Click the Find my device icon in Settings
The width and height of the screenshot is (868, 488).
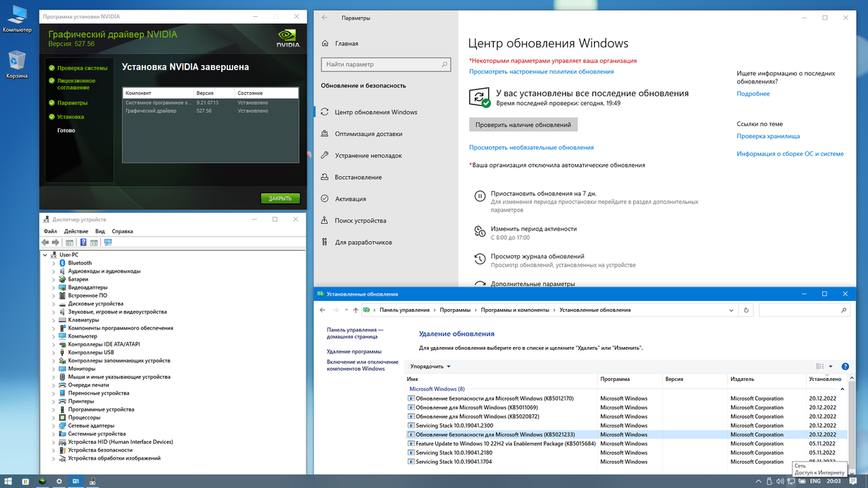click(x=325, y=221)
